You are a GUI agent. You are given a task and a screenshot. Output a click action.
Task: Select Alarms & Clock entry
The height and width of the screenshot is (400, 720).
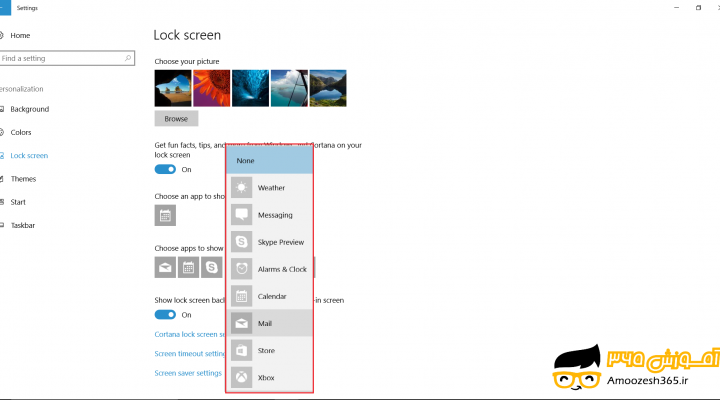pyautogui.click(x=270, y=269)
